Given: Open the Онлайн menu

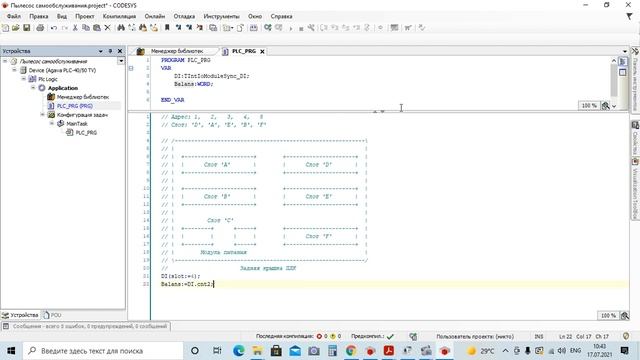Looking at the screenshot, I should (x=155, y=16).
